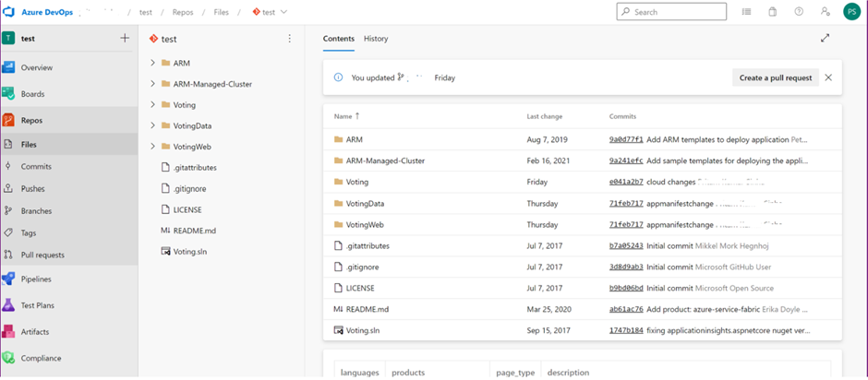Screen dimensions: 868x380
Task: Click the test project name in sidebar
Action: (x=29, y=39)
